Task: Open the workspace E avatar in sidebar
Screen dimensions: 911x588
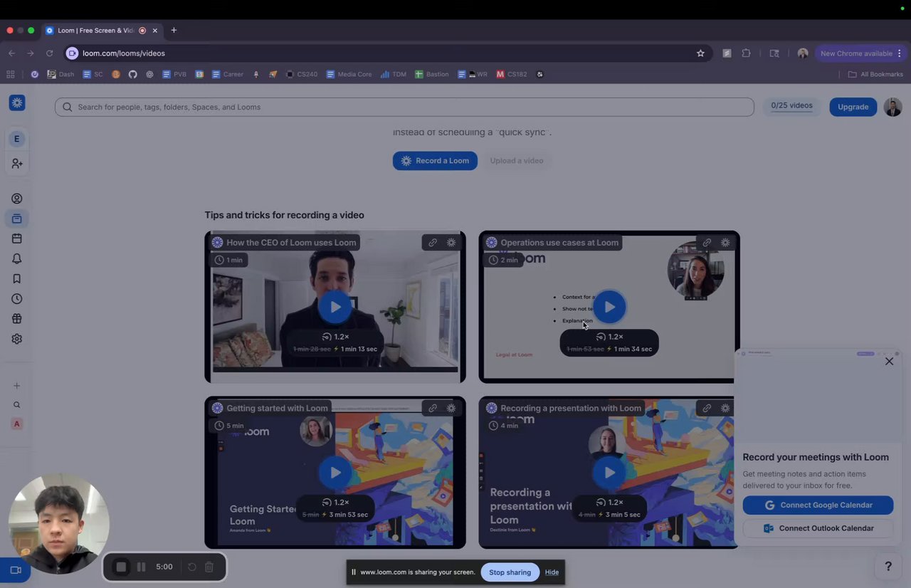Action: point(17,139)
